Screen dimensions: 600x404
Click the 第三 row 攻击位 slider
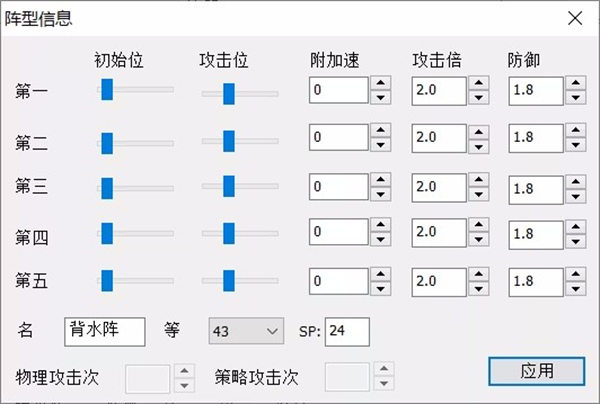(x=240, y=186)
